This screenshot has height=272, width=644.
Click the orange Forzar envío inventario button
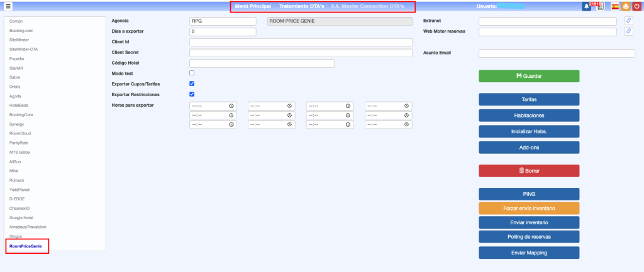[x=529, y=209]
